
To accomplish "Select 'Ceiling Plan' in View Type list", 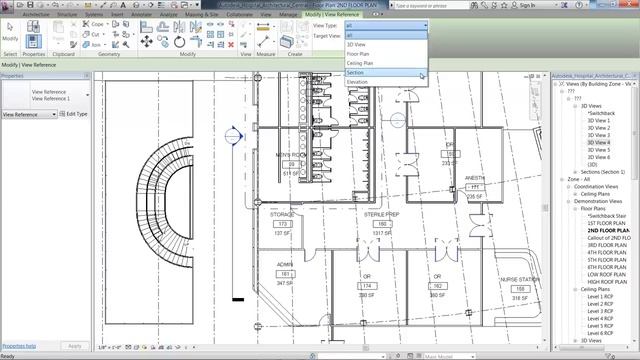I will click(x=386, y=63).
